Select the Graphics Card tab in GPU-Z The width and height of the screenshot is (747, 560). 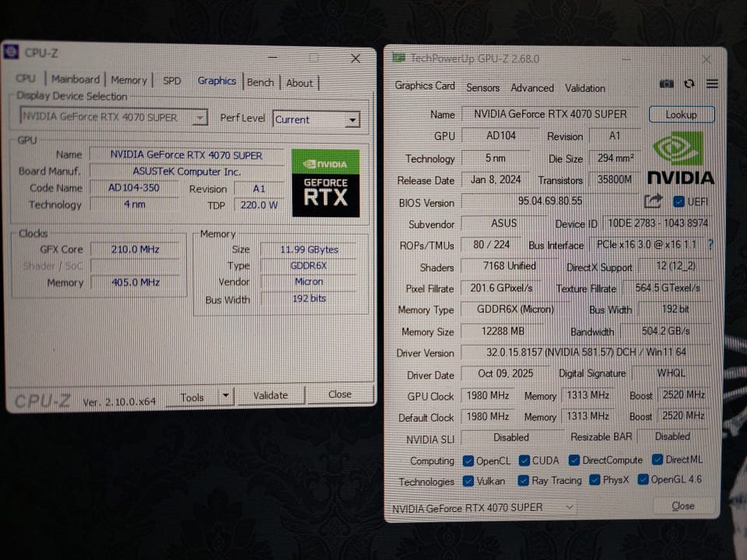(x=425, y=86)
